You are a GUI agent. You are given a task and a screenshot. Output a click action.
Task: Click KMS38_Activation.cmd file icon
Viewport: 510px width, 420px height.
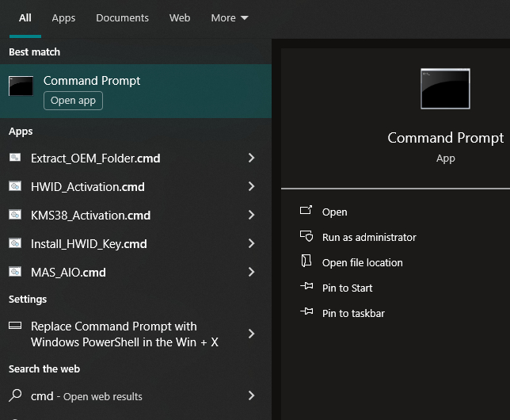(x=15, y=215)
